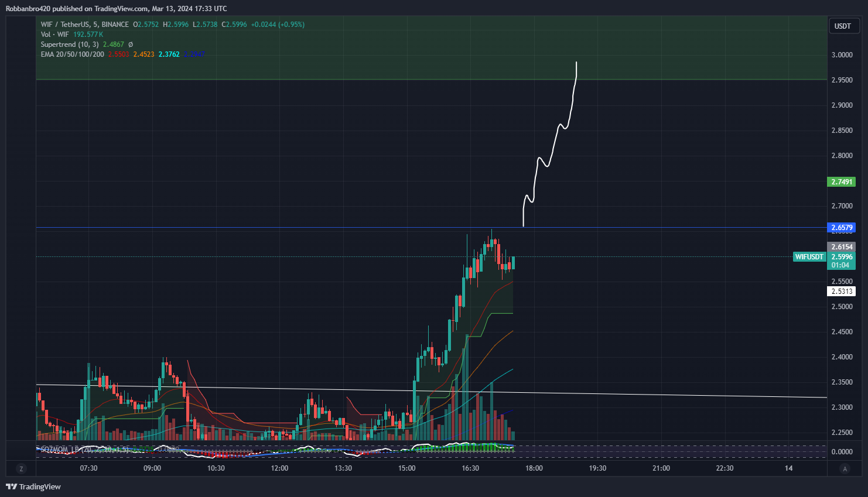Image resolution: width=868 pixels, height=497 pixels.
Task: Select the Vol · WIF indicator legend
Action: 54,35
